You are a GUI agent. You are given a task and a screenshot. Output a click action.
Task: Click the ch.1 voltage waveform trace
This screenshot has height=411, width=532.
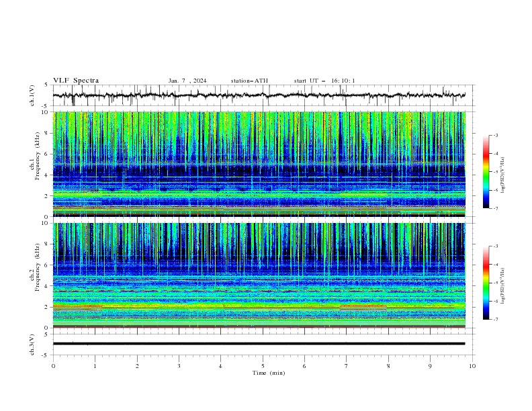259,95
